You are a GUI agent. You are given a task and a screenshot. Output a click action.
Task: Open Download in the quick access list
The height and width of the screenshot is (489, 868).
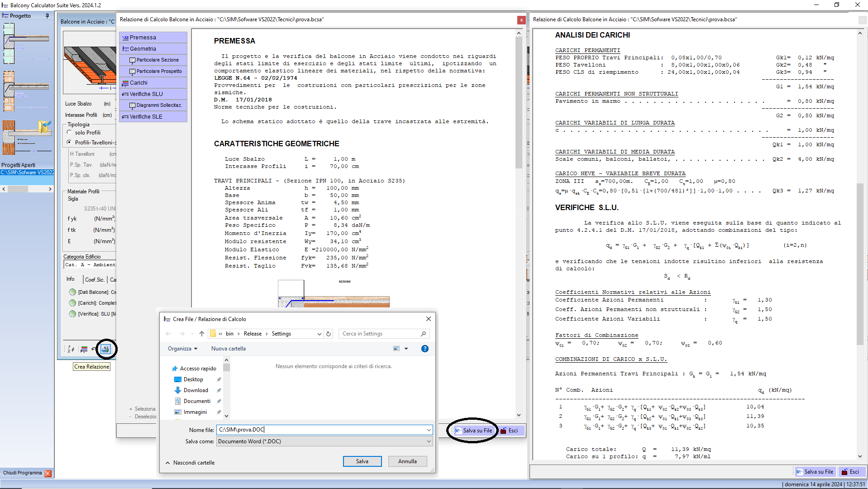click(x=196, y=390)
